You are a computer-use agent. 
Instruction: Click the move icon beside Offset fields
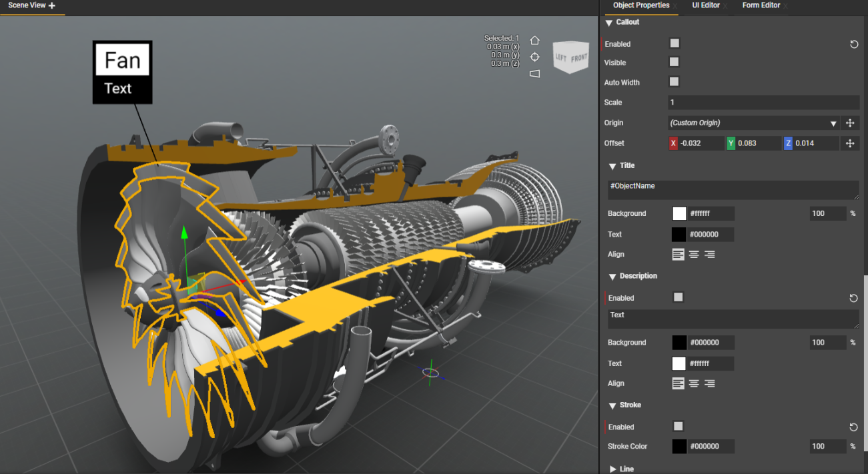850,143
